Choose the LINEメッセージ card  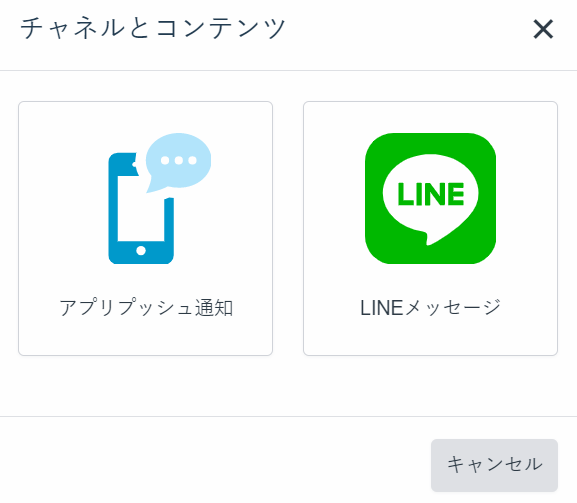point(431,229)
